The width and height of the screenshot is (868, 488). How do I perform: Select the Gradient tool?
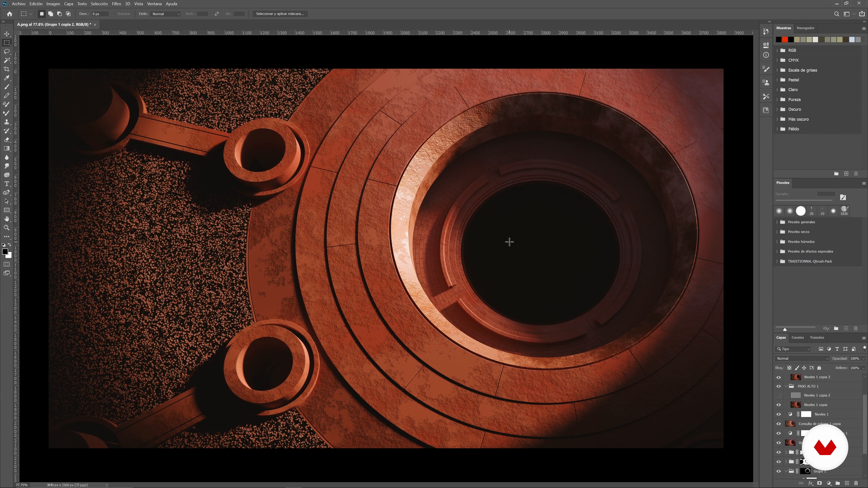click(x=7, y=148)
